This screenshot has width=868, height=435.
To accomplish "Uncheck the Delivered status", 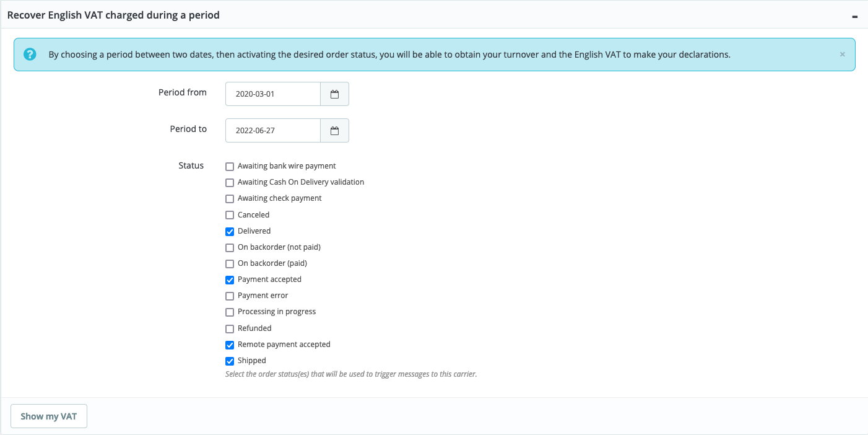I will pyautogui.click(x=230, y=231).
